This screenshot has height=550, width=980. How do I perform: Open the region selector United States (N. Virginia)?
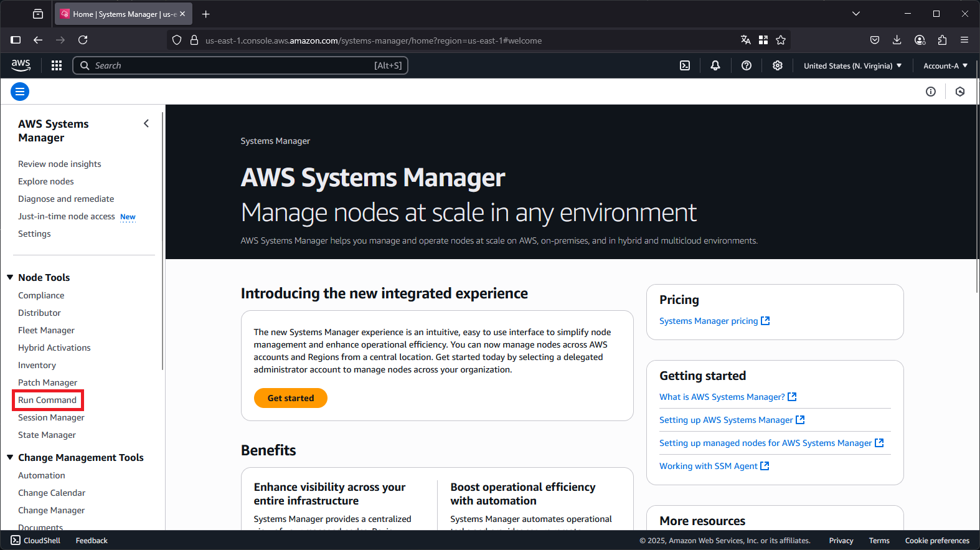click(x=852, y=65)
